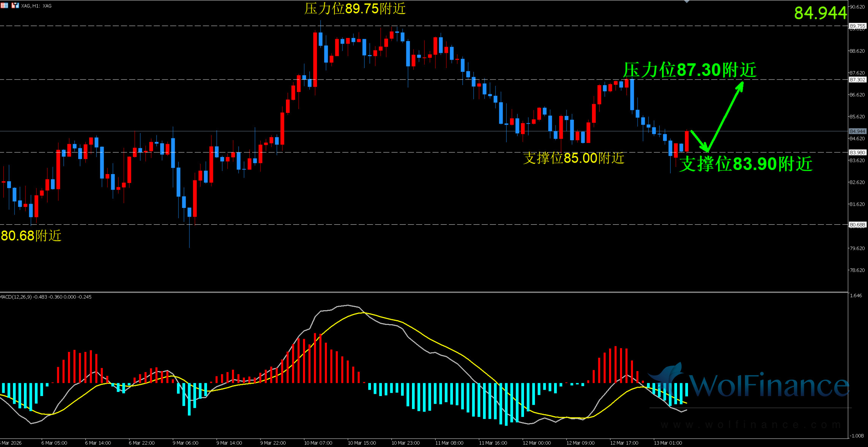The height and width of the screenshot is (447, 868).
Task: Select the green text label for support 83.90
Action: click(x=745, y=164)
